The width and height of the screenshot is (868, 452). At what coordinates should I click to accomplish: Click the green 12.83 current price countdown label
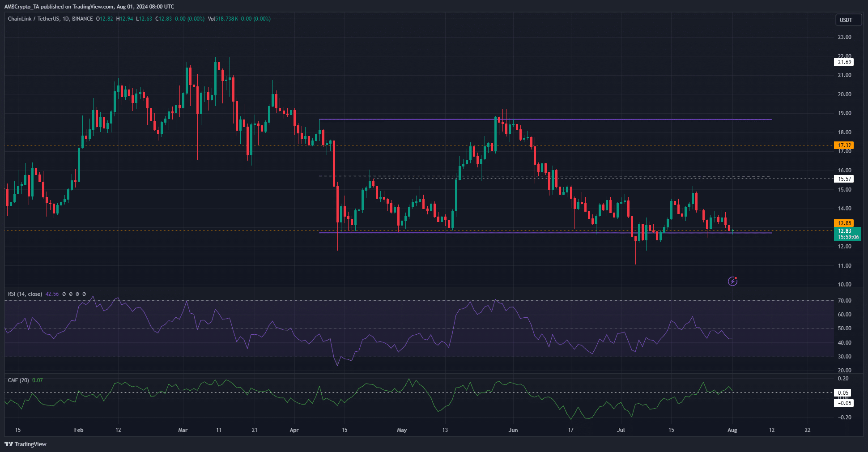pos(847,234)
